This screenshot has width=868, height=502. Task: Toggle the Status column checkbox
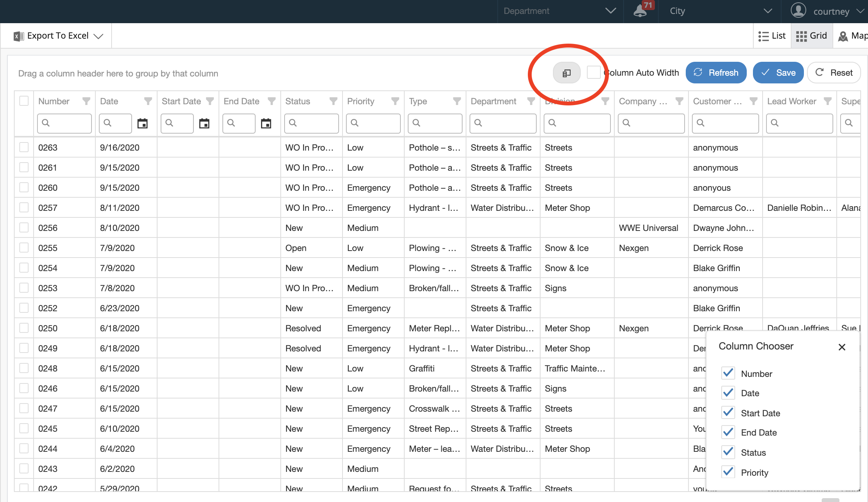click(728, 453)
